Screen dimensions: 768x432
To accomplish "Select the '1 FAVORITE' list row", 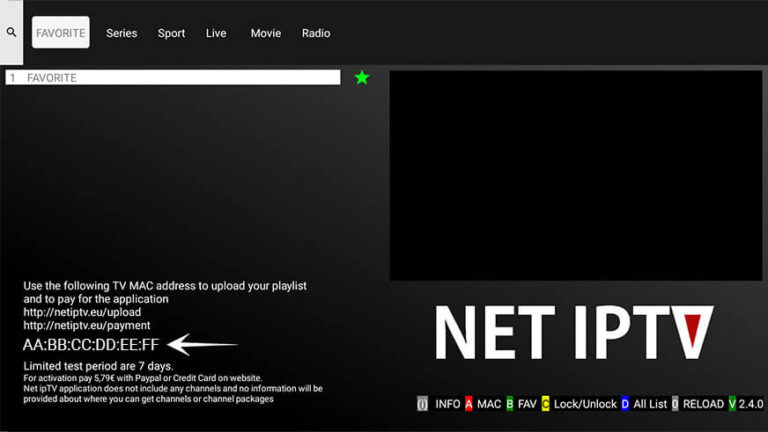I will pos(173,77).
